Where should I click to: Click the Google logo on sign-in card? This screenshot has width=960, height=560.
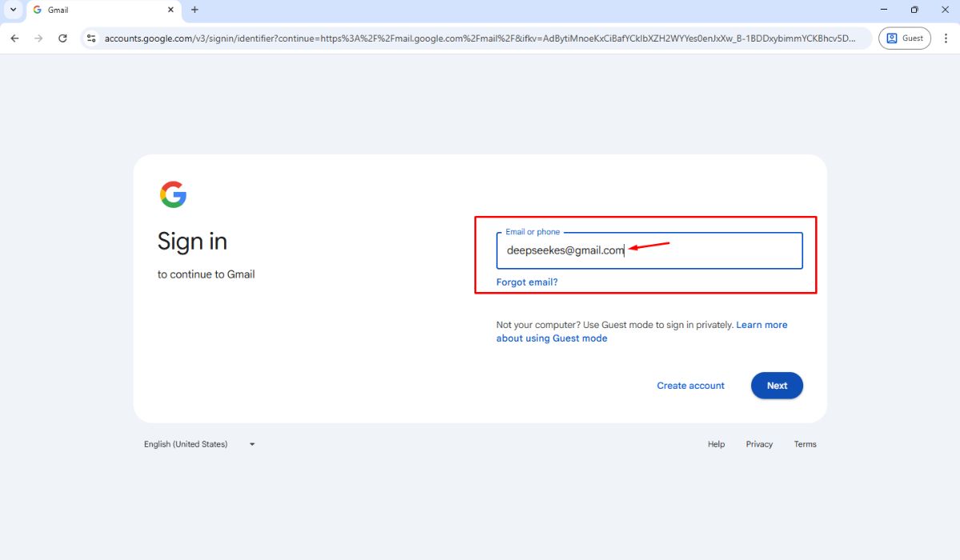pos(173,194)
